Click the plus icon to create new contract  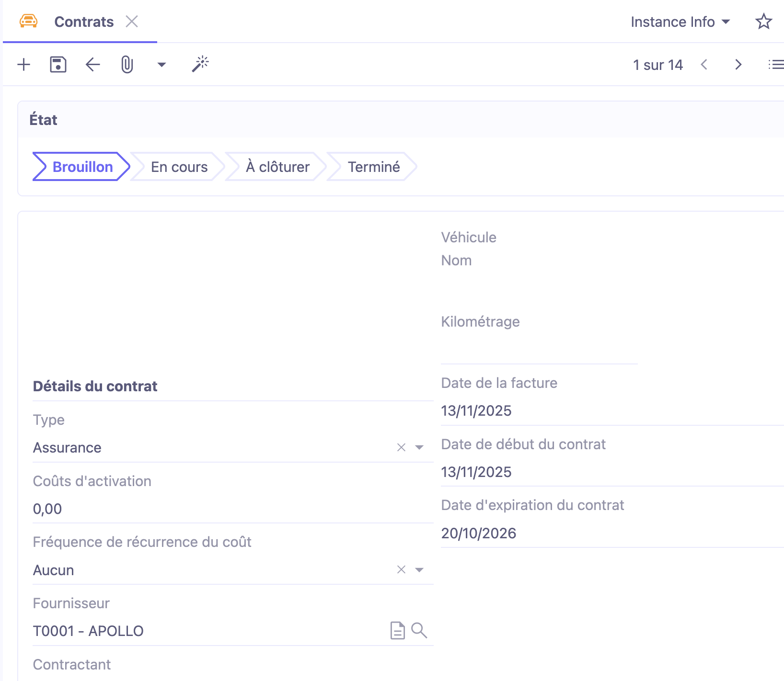coord(23,65)
